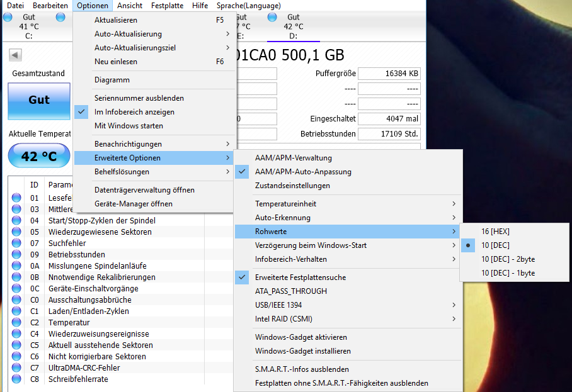The width and height of the screenshot is (572, 392).
Task: Choose ATA_PASS_THROUGH option
Action: point(348,291)
